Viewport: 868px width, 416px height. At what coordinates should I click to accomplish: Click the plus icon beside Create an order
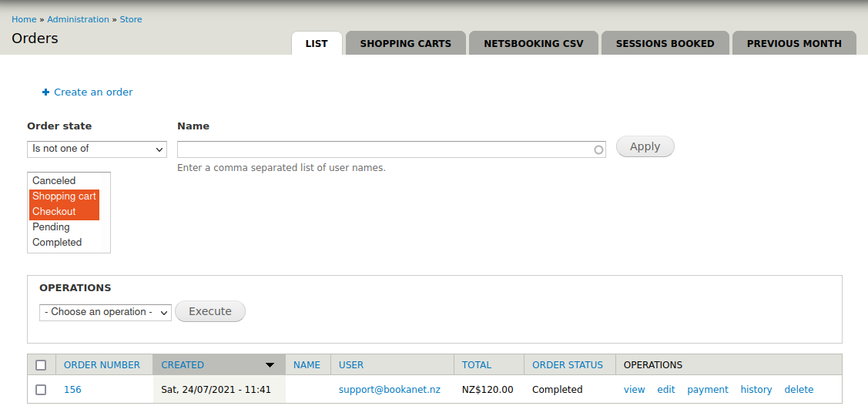tap(45, 92)
